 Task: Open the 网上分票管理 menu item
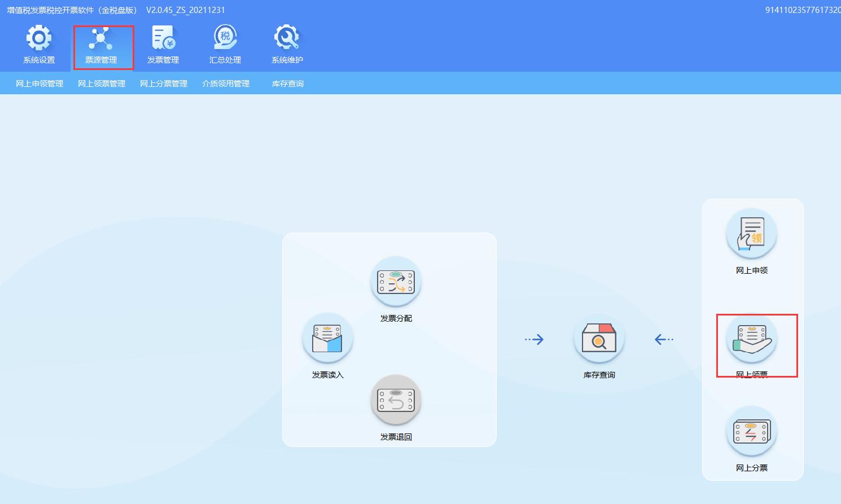(164, 83)
